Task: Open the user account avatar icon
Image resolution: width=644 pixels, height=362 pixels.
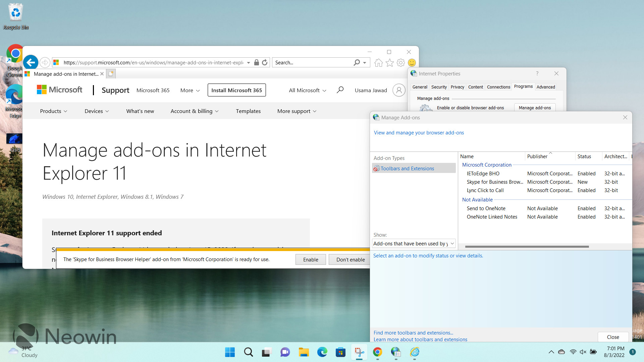Action: point(398,90)
